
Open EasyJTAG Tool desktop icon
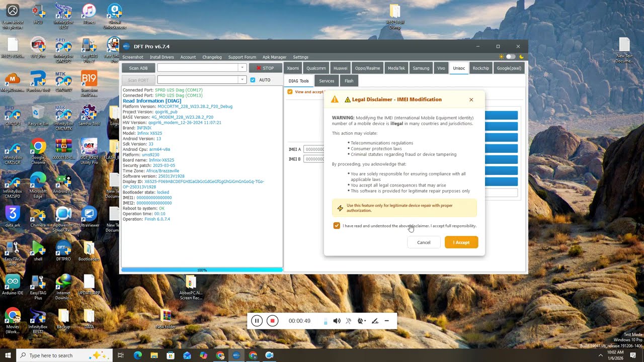click(13, 252)
